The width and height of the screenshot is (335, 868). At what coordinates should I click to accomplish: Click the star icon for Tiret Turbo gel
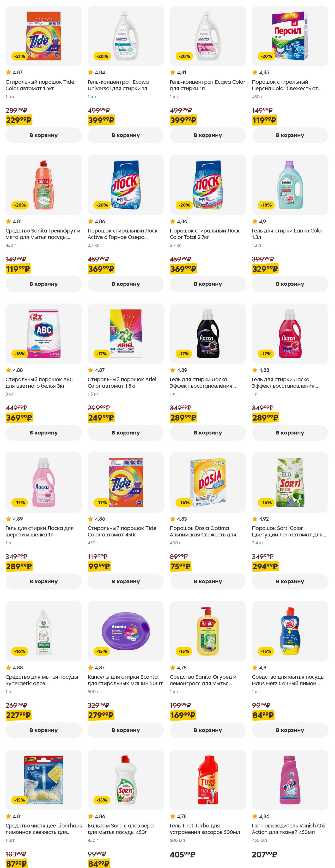pos(173,816)
